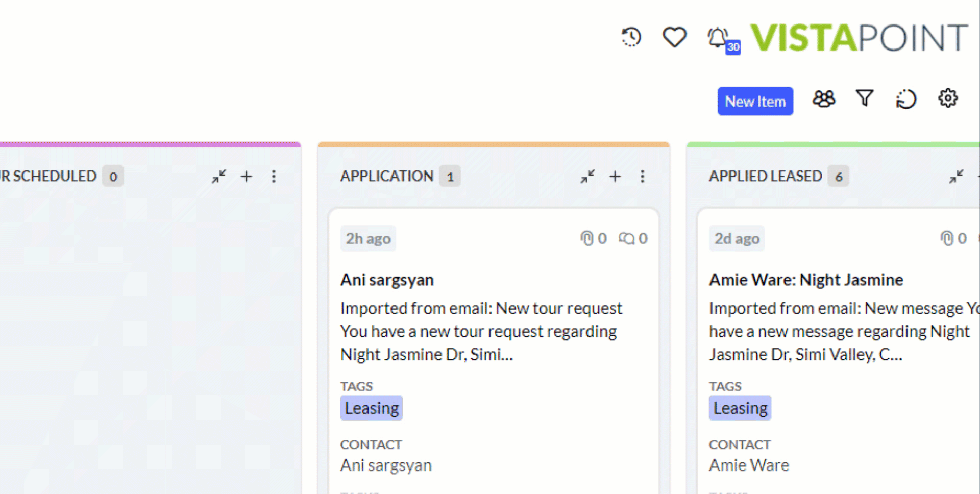This screenshot has width=980, height=494.
Task: Click Amie Ware card description text
Action: click(844, 332)
